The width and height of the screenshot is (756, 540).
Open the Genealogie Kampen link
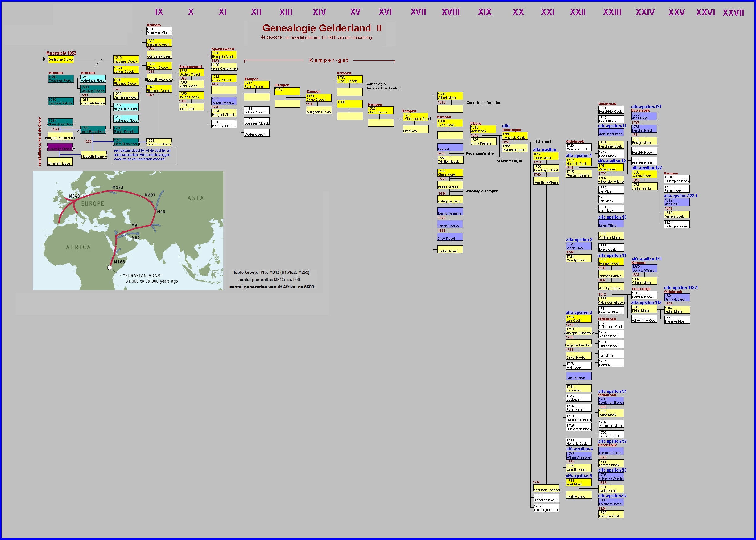click(x=481, y=191)
